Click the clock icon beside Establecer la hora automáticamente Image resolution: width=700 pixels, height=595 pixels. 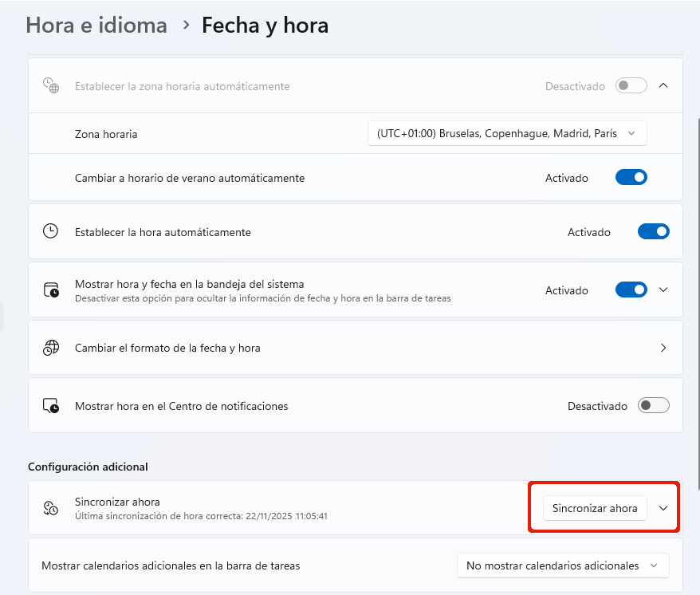pos(51,232)
